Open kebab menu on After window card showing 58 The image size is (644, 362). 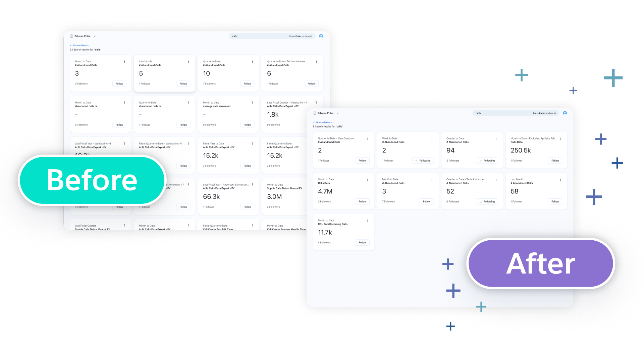coord(560,179)
